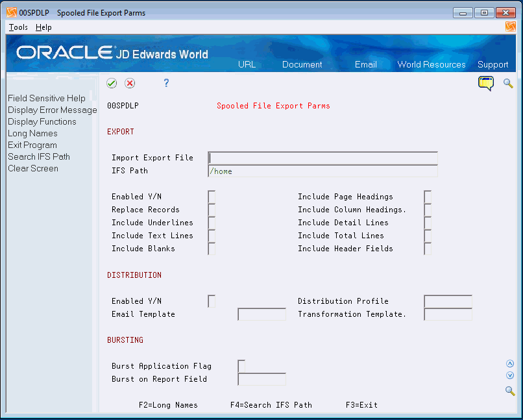Click the BURSTING section heading

[125, 340]
